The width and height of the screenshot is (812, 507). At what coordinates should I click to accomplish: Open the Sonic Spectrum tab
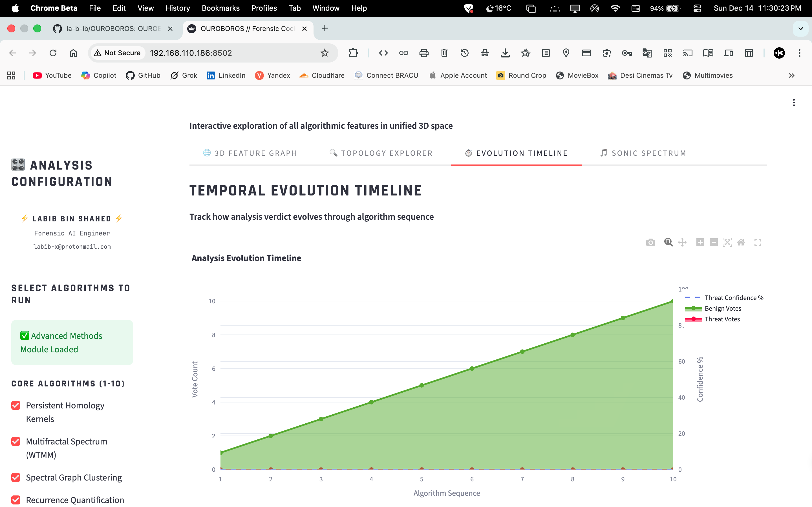tap(643, 153)
